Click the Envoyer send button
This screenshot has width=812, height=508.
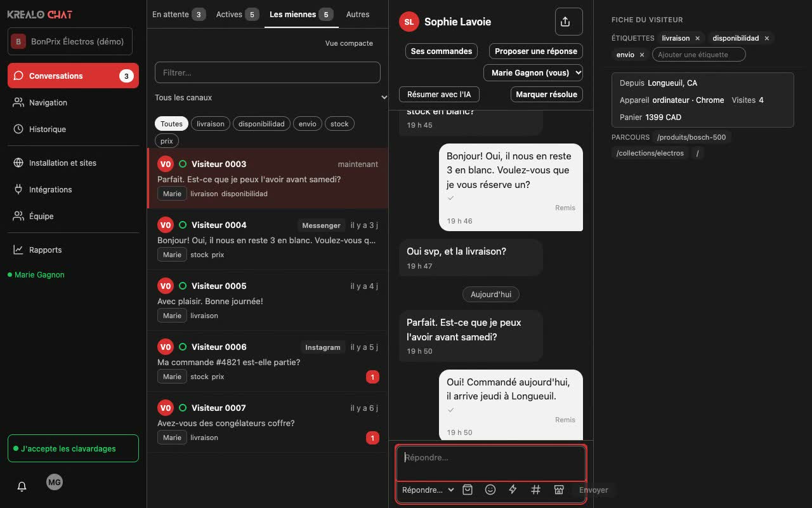[594, 490]
